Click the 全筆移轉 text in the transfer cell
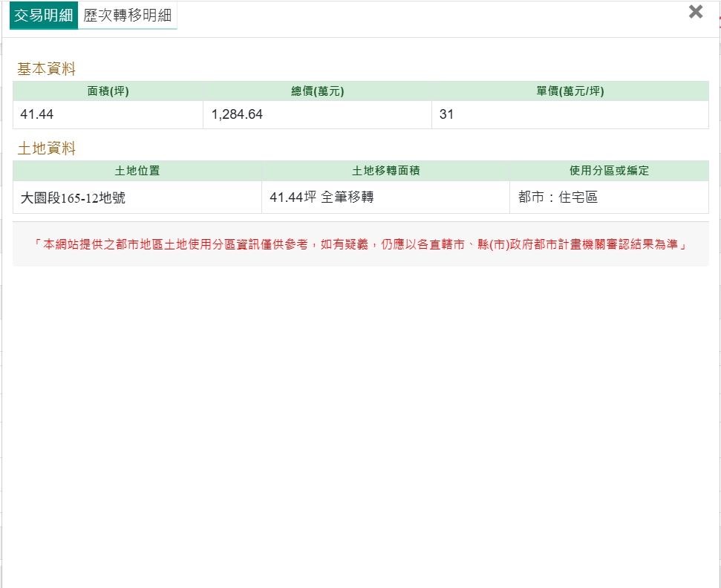This screenshot has height=588, width=721. tap(348, 197)
